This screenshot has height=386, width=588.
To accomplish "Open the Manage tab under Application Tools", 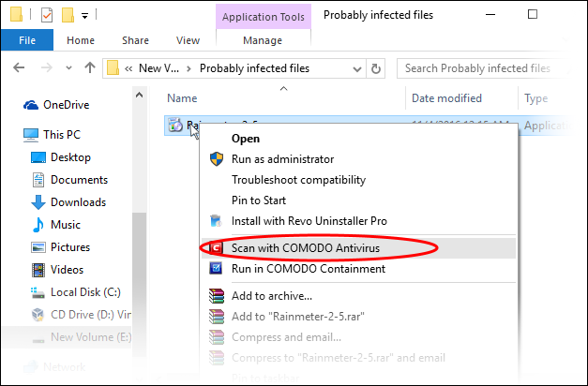I will 263,40.
